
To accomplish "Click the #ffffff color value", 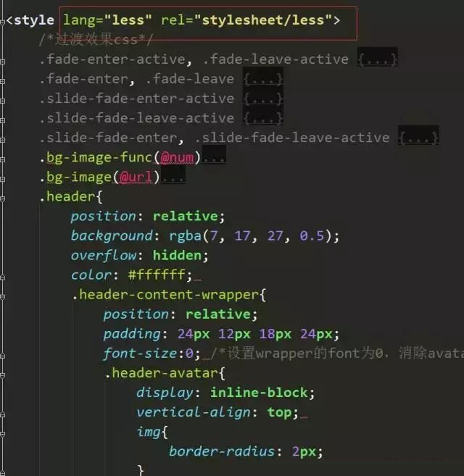I will click(x=157, y=275).
